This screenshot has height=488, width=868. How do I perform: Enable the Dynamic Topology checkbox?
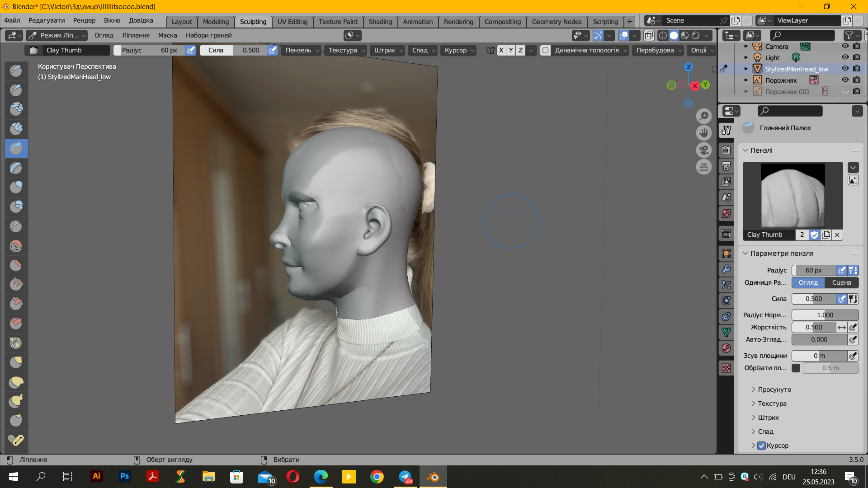click(546, 50)
